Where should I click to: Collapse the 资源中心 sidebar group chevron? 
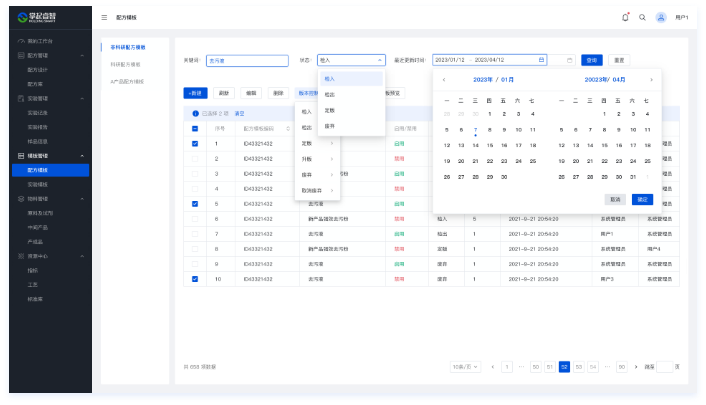(x=82, y=256)
